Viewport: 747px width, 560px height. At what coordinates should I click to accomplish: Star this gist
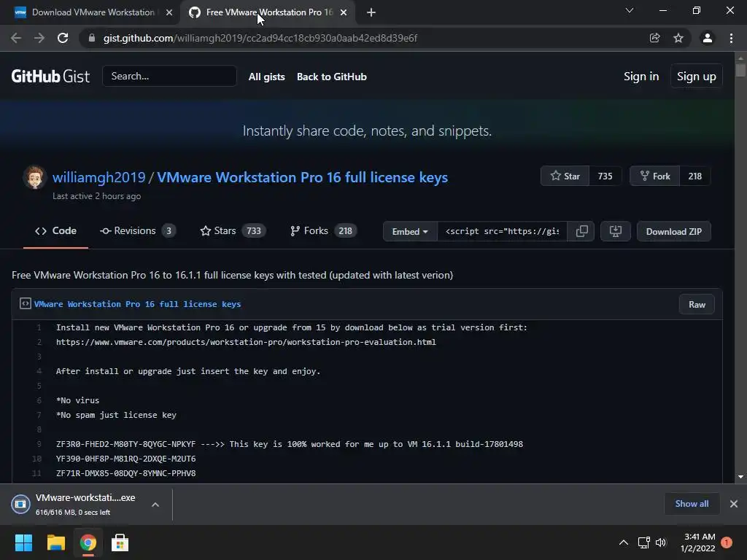(x=565, y=176)
